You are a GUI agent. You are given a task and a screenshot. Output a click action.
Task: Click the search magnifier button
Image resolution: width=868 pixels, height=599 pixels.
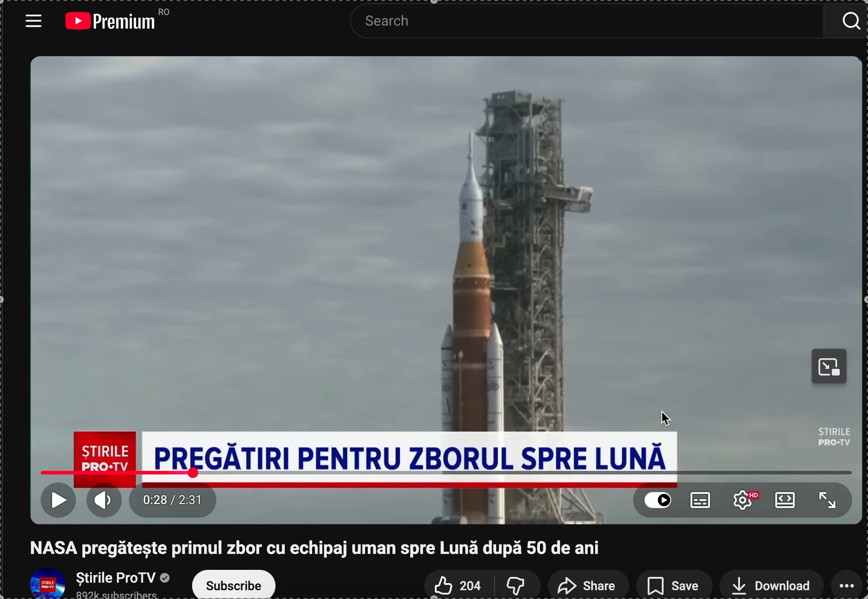[850, 21]
